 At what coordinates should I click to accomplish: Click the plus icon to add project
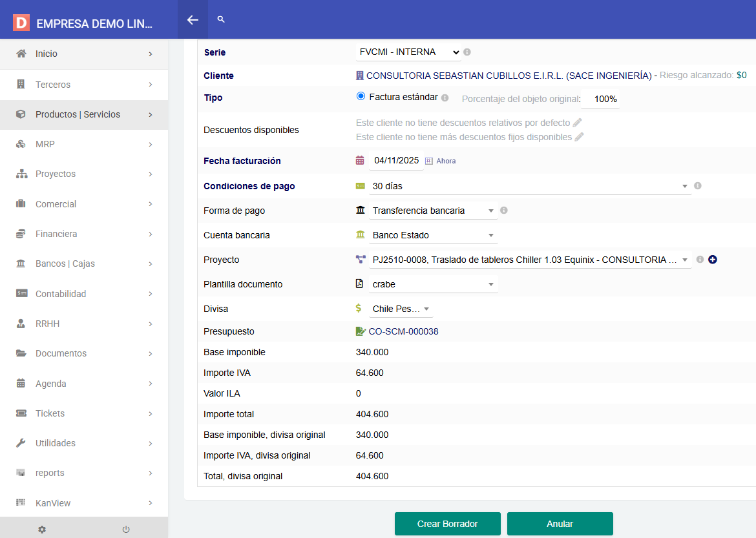(713, 260)
